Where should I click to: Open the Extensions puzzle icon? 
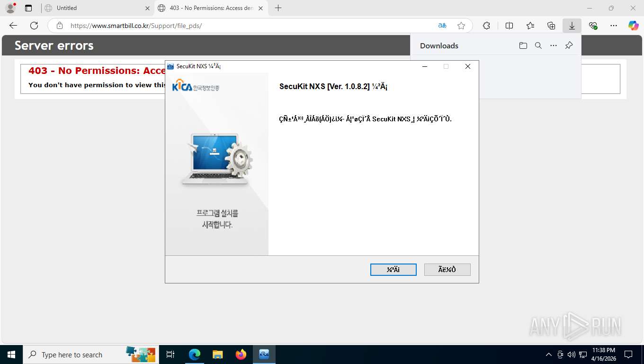[x=486, y=26]
